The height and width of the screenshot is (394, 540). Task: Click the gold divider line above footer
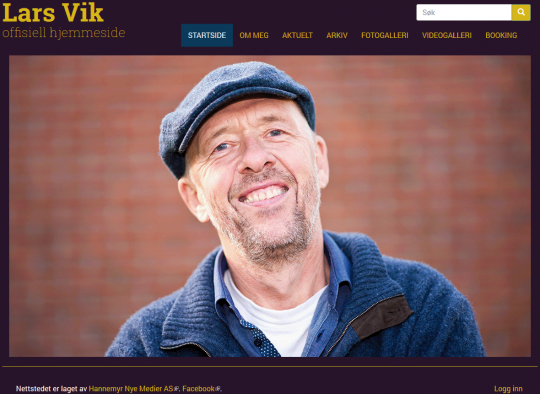270,366
